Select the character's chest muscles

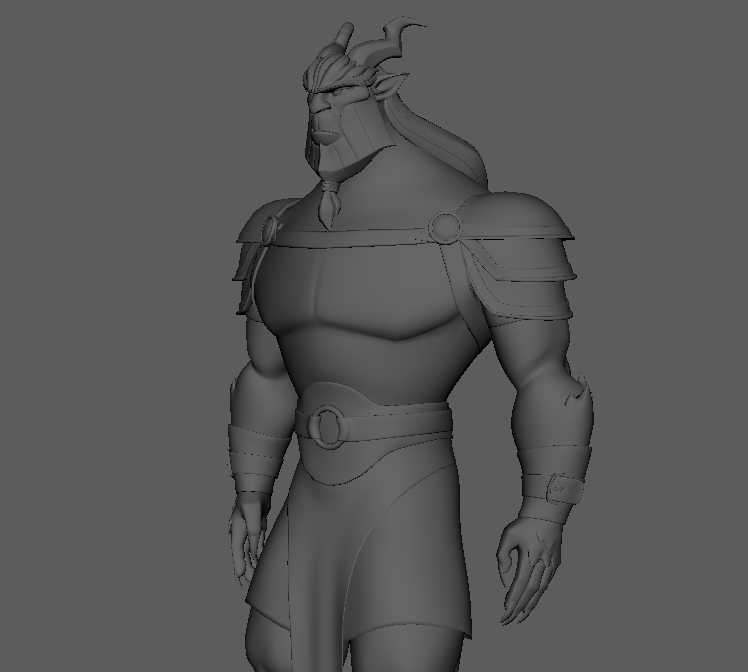[350, 300]
